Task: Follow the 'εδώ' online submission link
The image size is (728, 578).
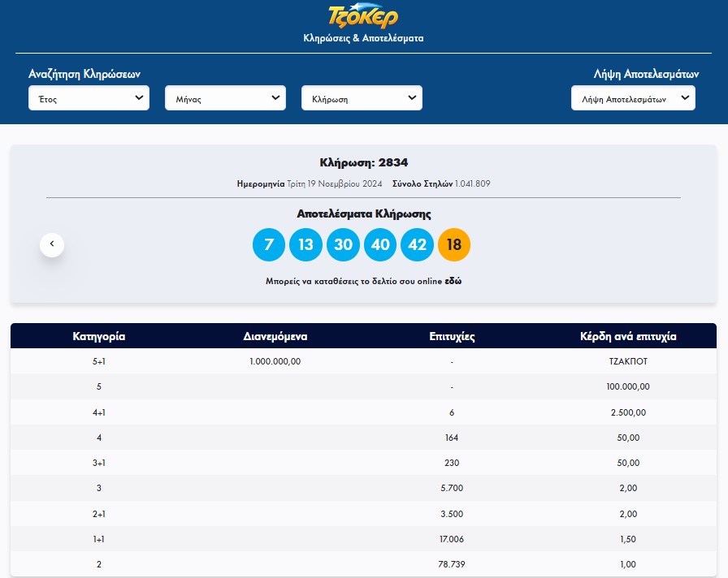Action: click(453, 281)
